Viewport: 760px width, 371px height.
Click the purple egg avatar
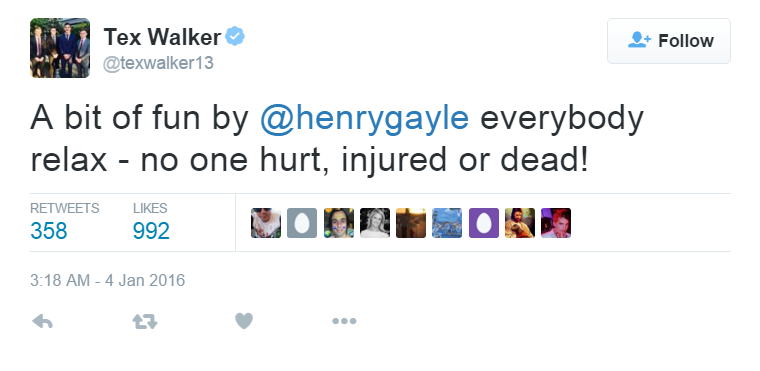point(484,223)
